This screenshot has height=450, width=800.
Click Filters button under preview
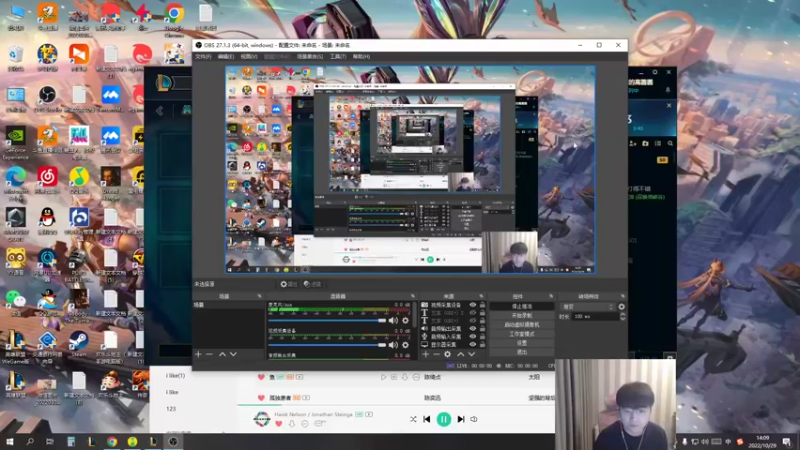pyautogui.click(x=312, y=284)
